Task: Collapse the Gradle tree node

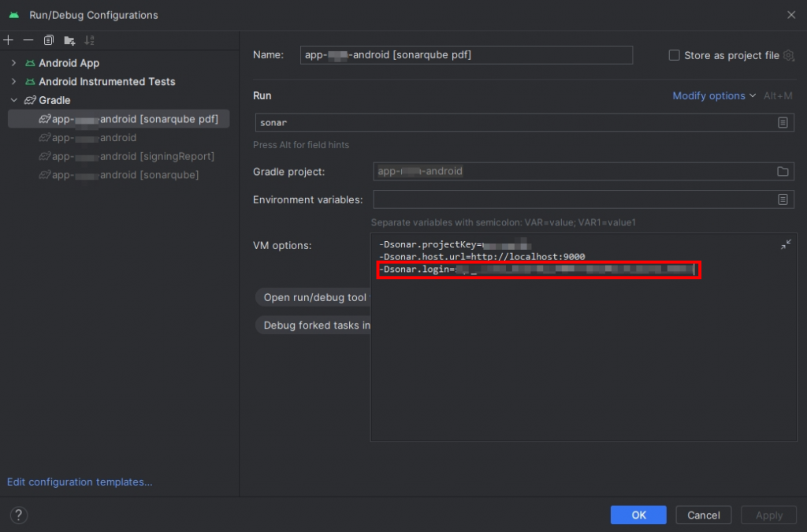Action: click(x=14, y=100)
